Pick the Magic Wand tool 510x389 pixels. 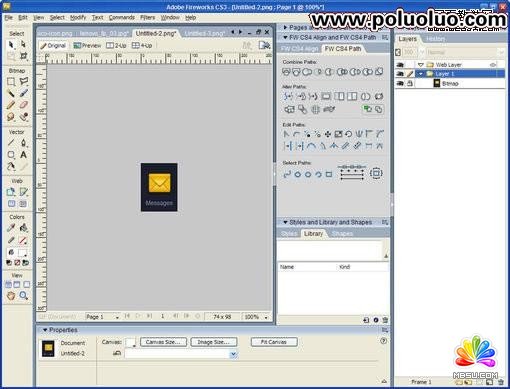pyautogui.click(x=11, y=93)
